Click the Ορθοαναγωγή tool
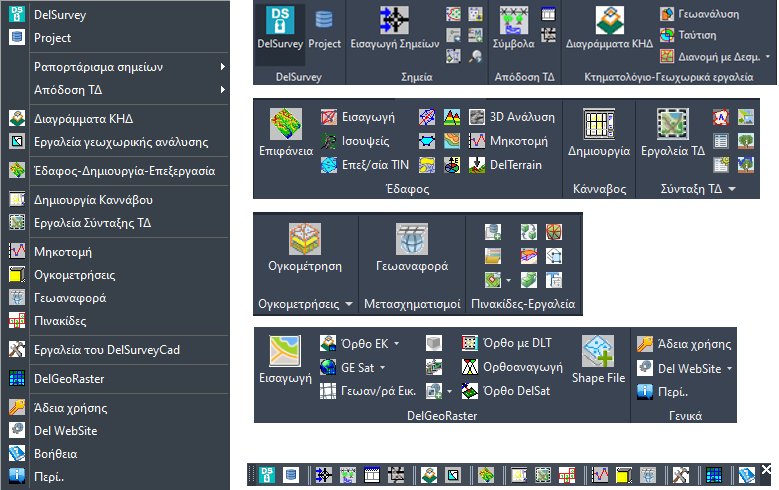This screenshot has width=779, height=490. click(x=512, y=367)
